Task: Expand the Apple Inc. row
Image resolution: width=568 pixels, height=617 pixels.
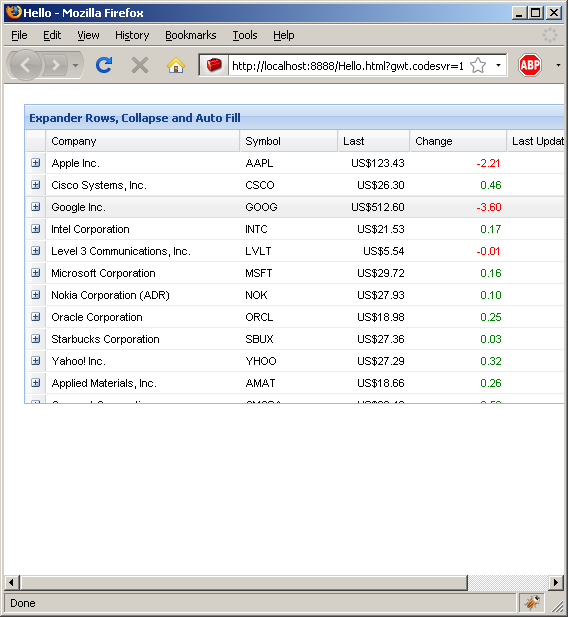Action: pos(35,163)
